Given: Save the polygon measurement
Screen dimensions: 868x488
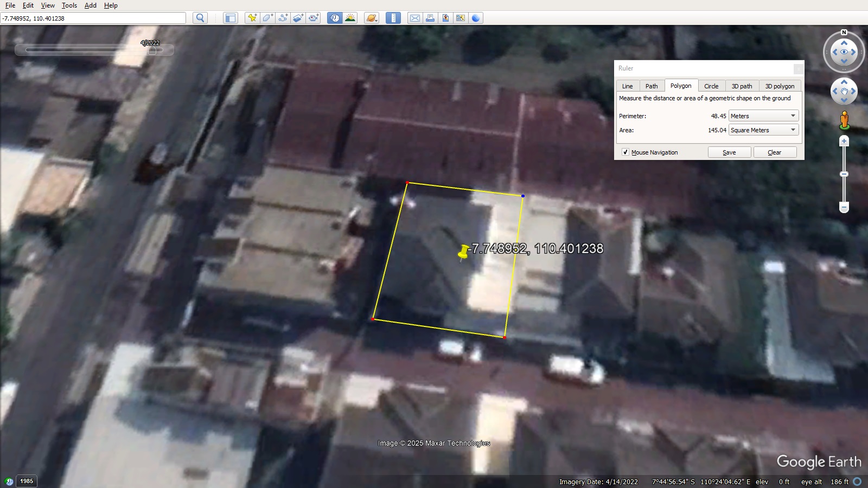Looking at the screenshot, I should pyautogui.click(x=729, y=152).
